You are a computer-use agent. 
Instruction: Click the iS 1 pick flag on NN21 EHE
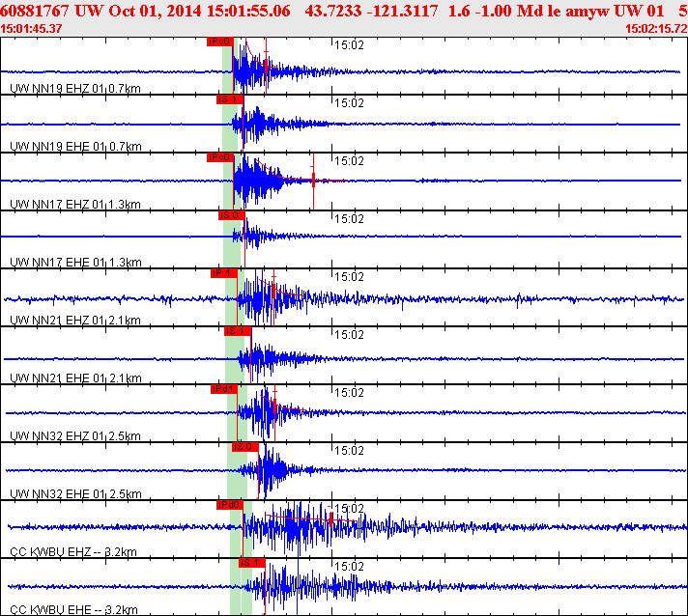(238, 331)
